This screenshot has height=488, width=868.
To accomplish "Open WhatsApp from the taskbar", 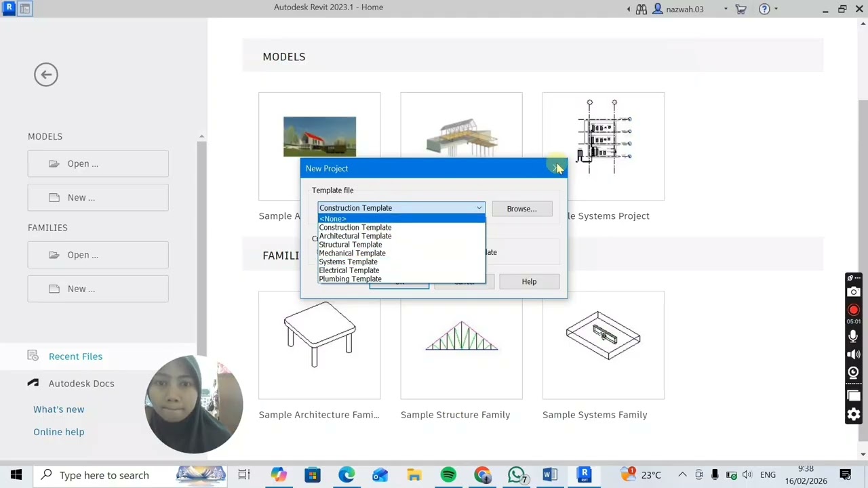I will (x=516, y=475).
